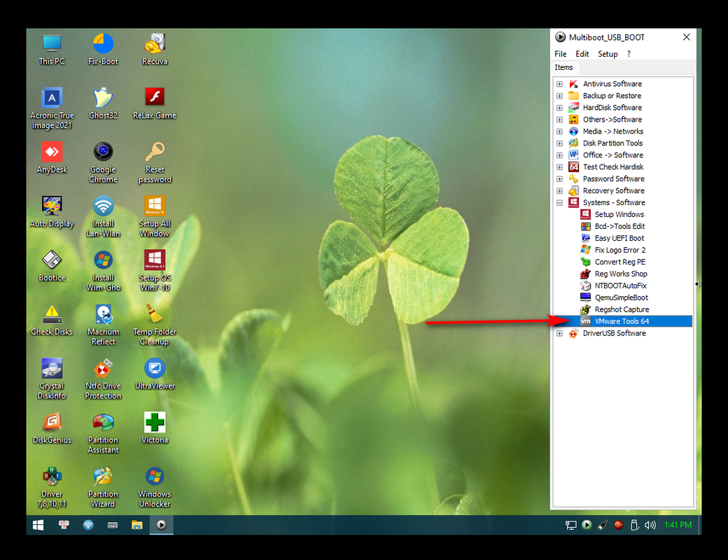This screenshot has width=728, height=560.
Task: Open the Windows Start button
Action: coord(38,525)
